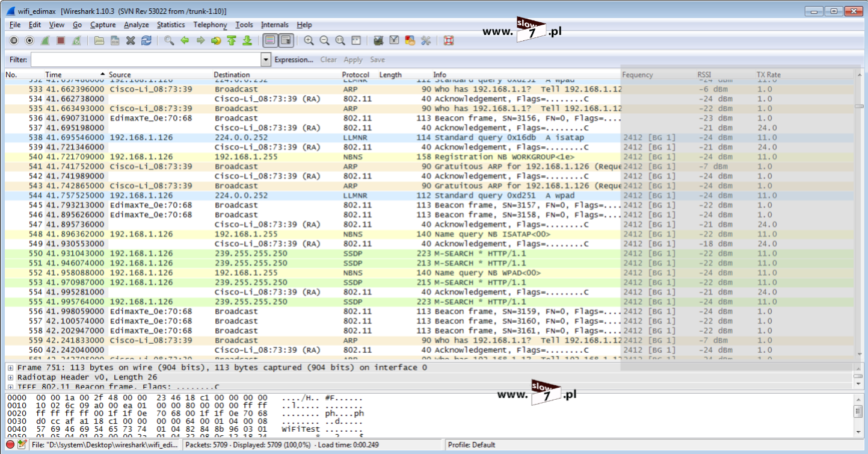The height and width of the screenshot is (454, 868).
Task: Restart the running live capture
Action: pyautogui.click(x=76, y=40)
